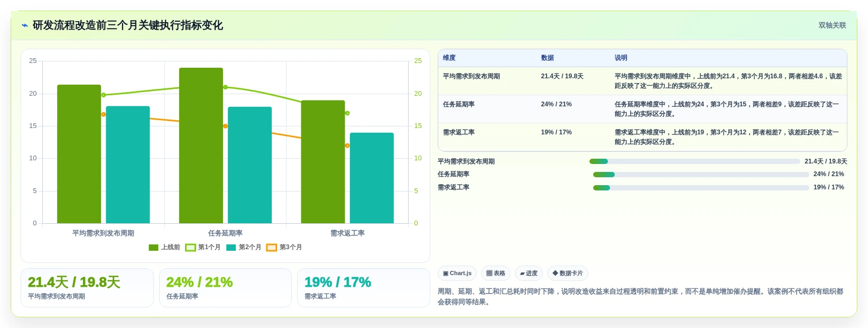
Task: Select the 表格 tag chip
Action: tap(496, 274)
